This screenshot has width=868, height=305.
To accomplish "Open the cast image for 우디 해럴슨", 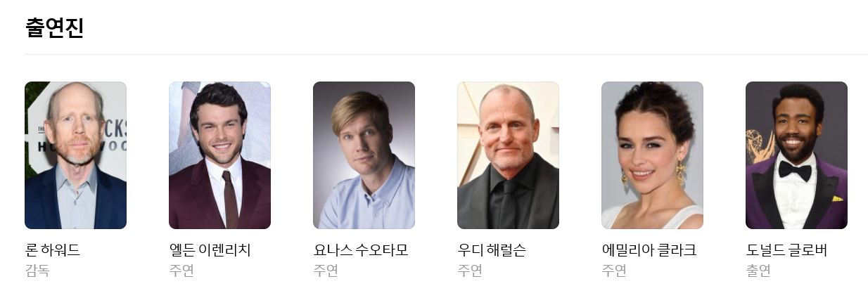I will 508,155.
